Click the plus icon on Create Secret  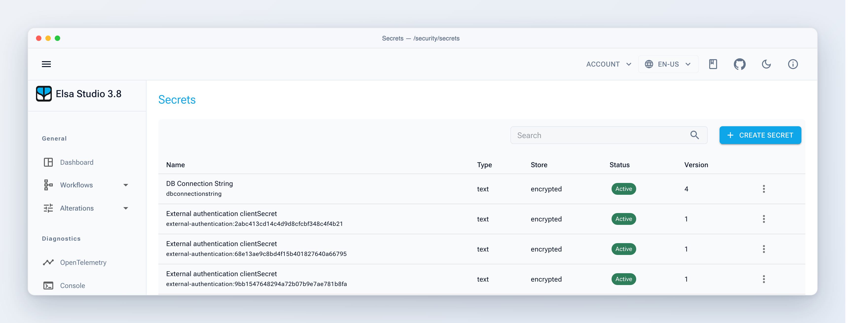coord(730,135)
